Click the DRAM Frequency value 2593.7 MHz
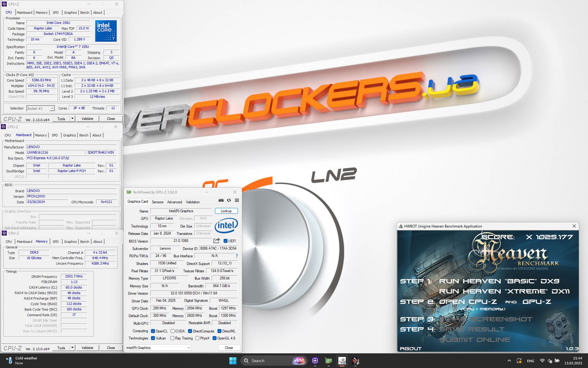Viewport: 588px width, 368px height. tap(74, 276)
